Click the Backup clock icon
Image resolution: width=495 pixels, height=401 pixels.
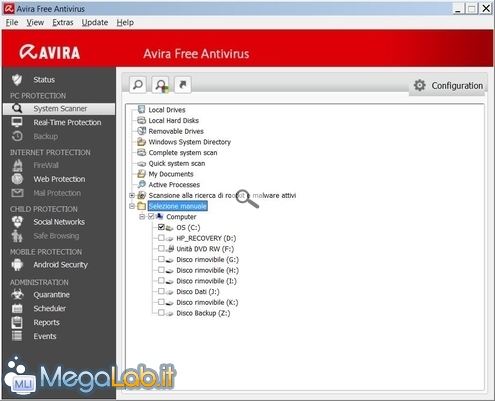(x=17, y=136)
